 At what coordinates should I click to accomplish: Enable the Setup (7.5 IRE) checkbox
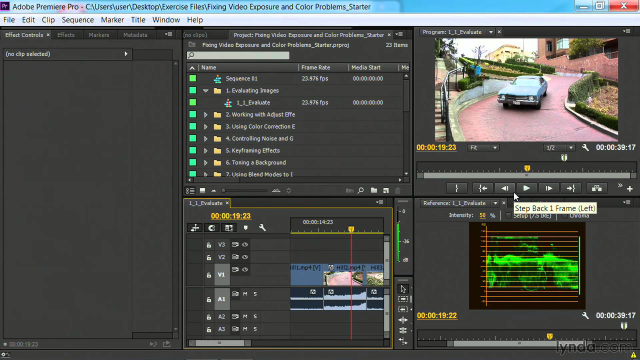click(508, 216)
